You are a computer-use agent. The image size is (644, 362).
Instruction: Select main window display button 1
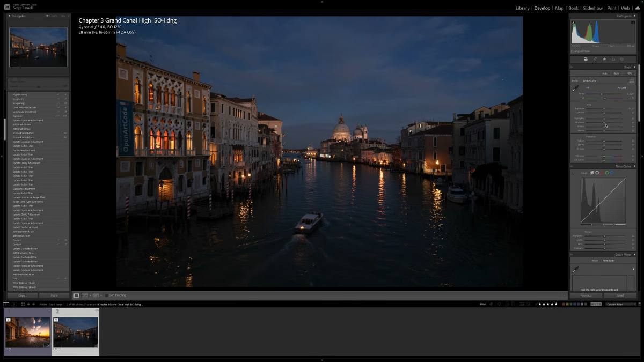click(x=6, y=304)
